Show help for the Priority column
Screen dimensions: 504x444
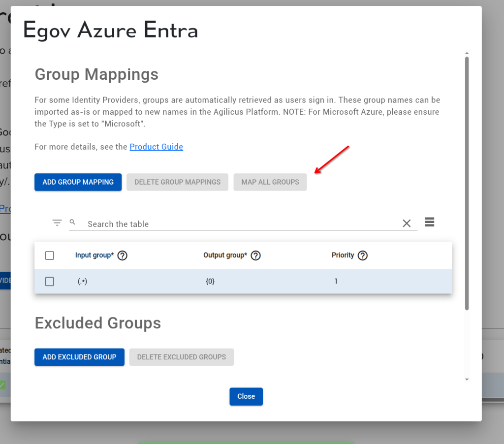pos(363,255)
